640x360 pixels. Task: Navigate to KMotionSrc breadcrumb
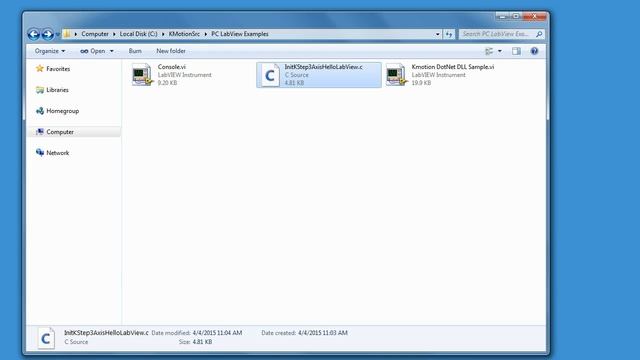tap(184, 34)
